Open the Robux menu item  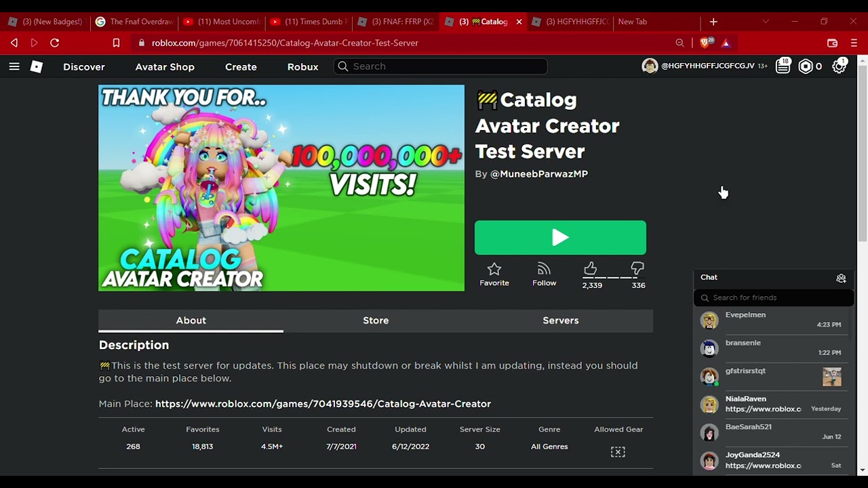(302, 66)
